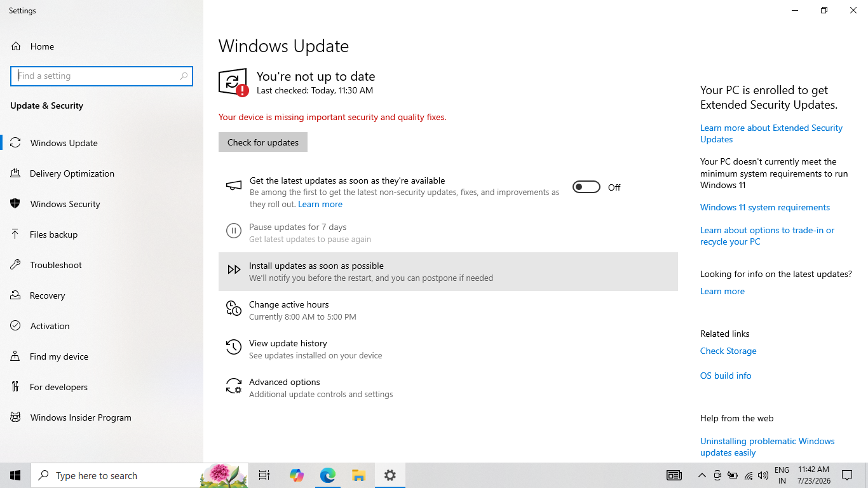Click the battery power tray icon
868x488 pixels.
[x=733, y=475]
